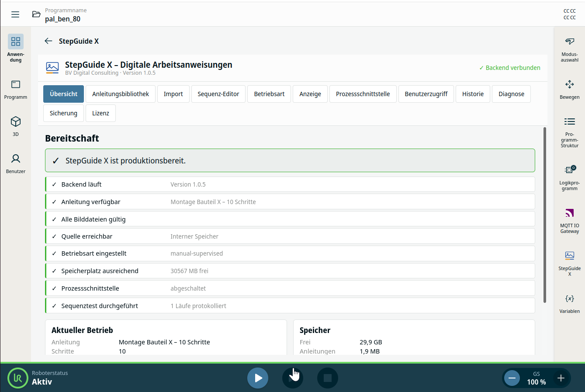Image resolution: width=585 pixels, height=392 pixels.
Task: Open the Benutzer sidebar section
Action: [16, 163]
